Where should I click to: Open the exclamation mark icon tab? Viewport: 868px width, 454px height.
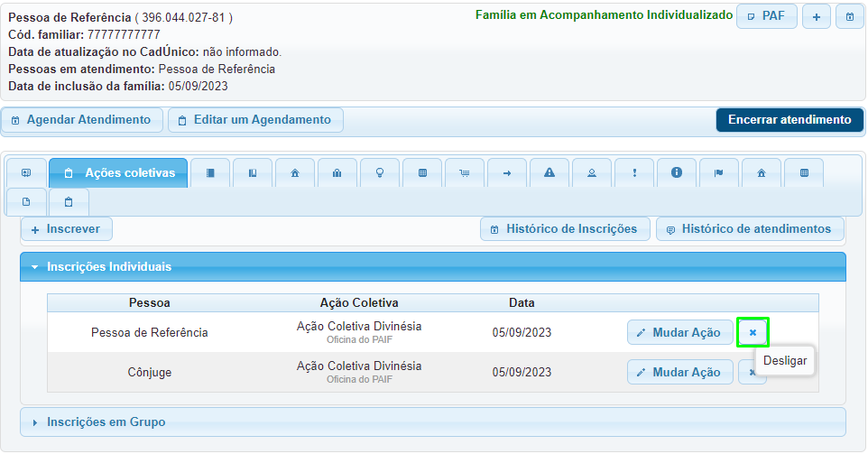634,173
